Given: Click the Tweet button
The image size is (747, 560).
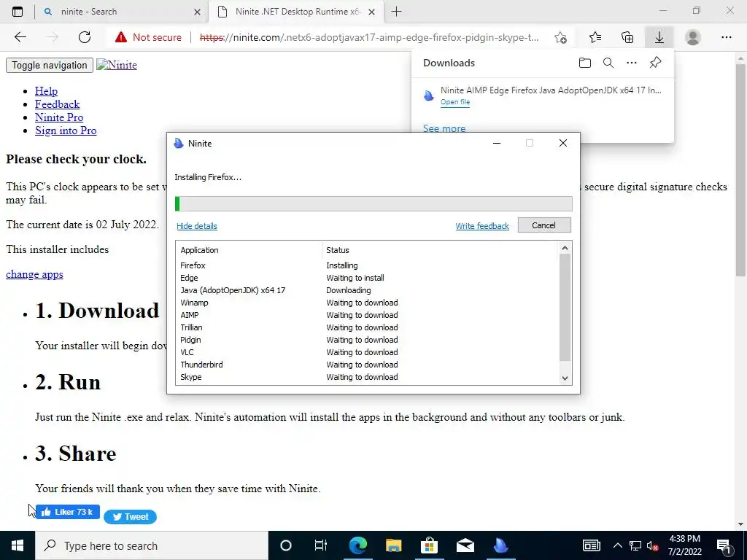Looking at the screenshot, I should [130, 517].
